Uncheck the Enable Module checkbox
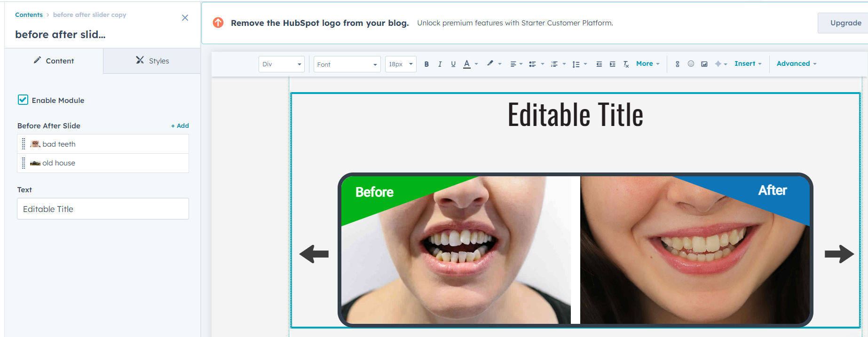868x337 pixels. coord(23,100)
